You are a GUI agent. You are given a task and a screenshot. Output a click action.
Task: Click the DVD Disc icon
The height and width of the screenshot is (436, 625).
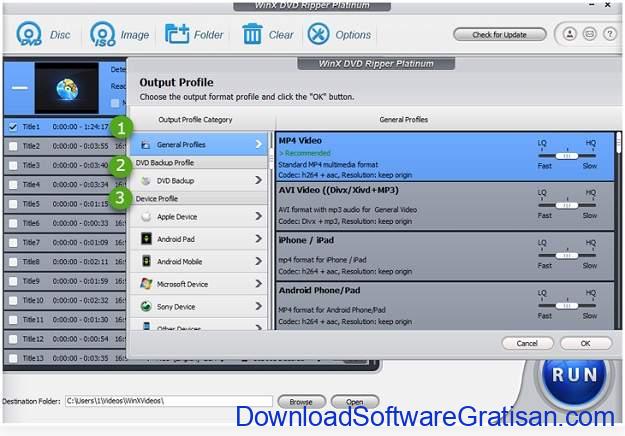(x=28, y=35)
